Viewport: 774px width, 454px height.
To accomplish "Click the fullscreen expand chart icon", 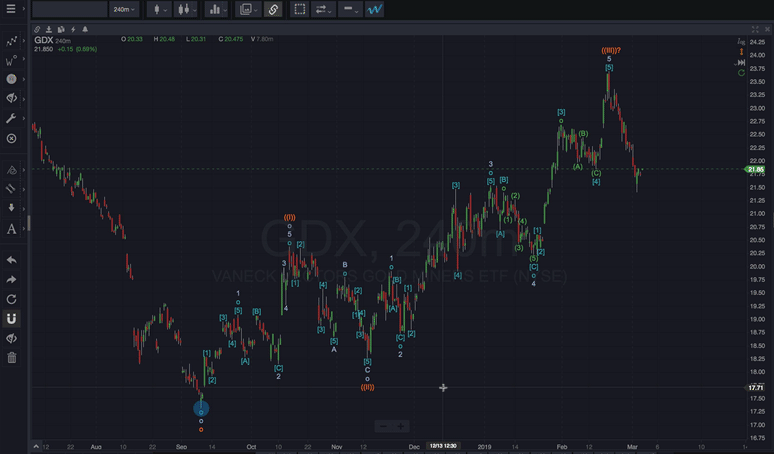I will (x=755, y=30).
